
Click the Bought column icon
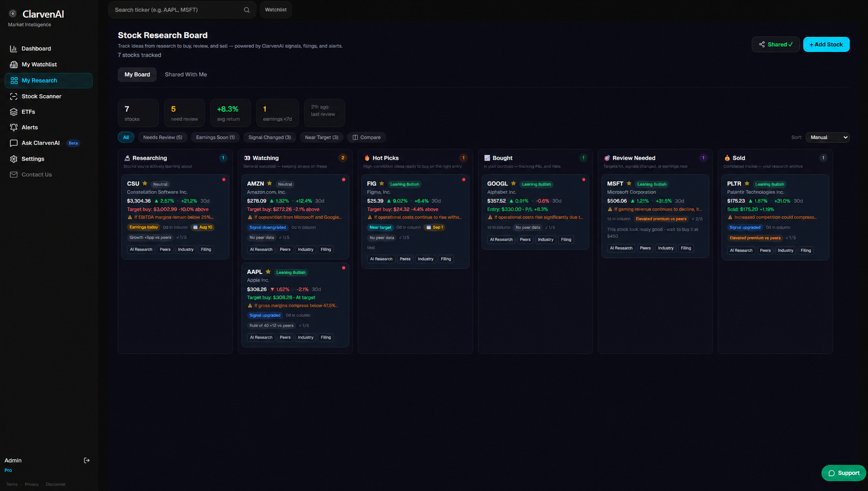tap(487, 158)
